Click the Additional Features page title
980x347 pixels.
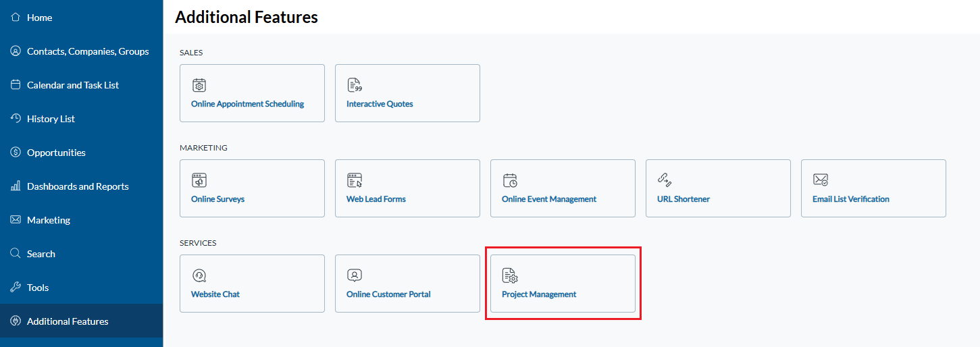(x=247, y=18)
